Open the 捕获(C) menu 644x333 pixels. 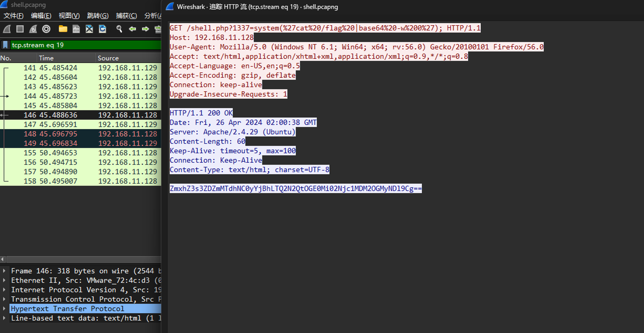click(x=126, y=16)
